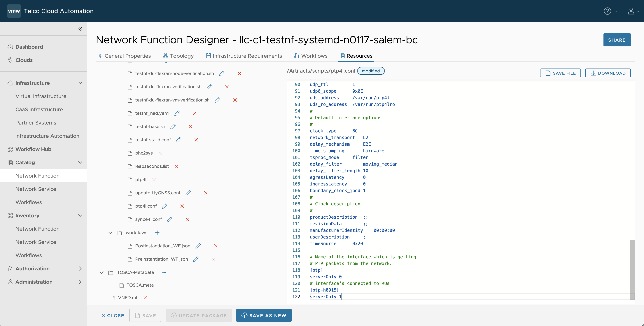Viewport: 644px width, 326px height.
Task: Click SAVE FILE button
Action: (x=560, y=73)
